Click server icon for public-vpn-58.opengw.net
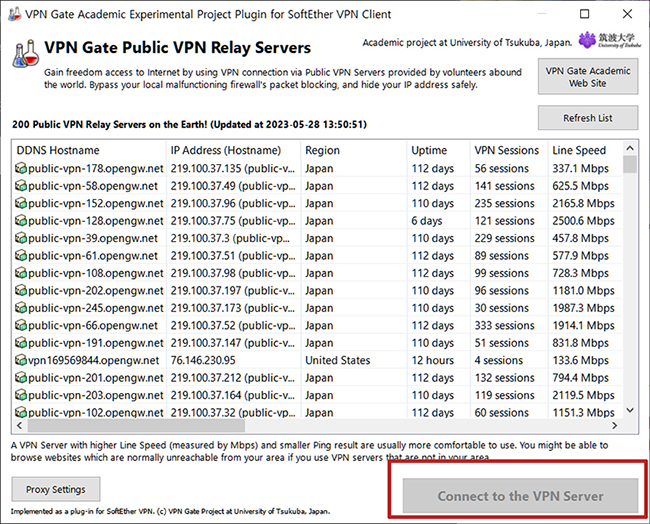This screenshot has height=524, width=650. coord(21,186)
